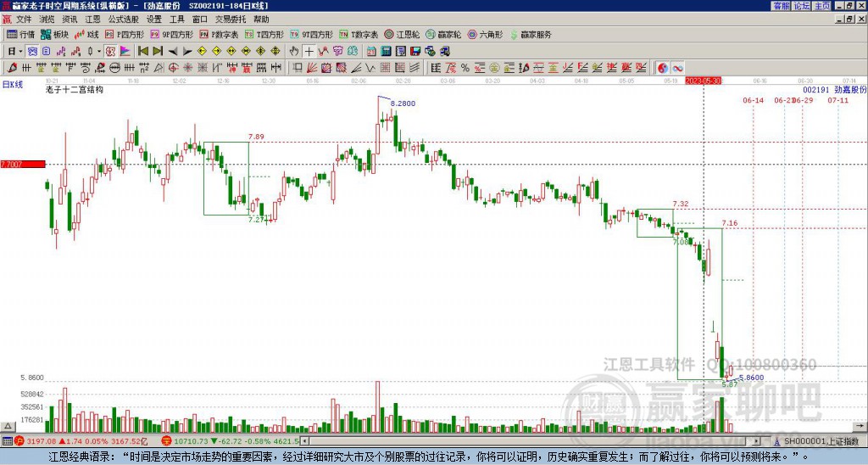Open the 板块 sector view
The height and width of the screenshot is (465, 868).
[x=54, y=34]
